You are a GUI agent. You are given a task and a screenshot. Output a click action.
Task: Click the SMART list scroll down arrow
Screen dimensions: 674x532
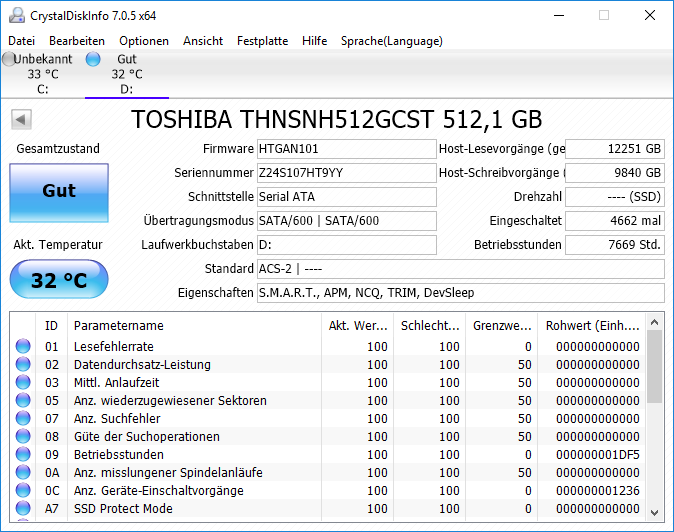click(x=655, y=512)
